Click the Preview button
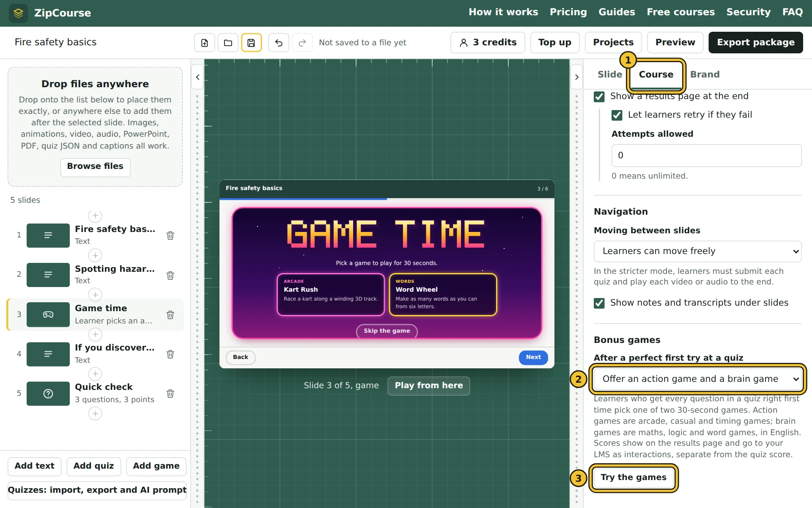Viewport: 812px width, 508px height. click(675, 43)
